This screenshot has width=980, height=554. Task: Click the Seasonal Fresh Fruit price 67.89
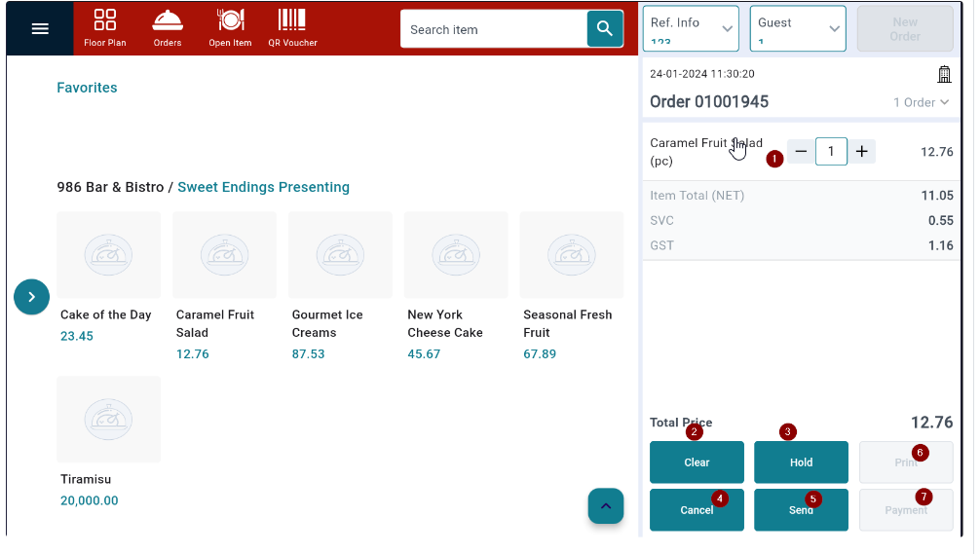click(x=540, y=354)
